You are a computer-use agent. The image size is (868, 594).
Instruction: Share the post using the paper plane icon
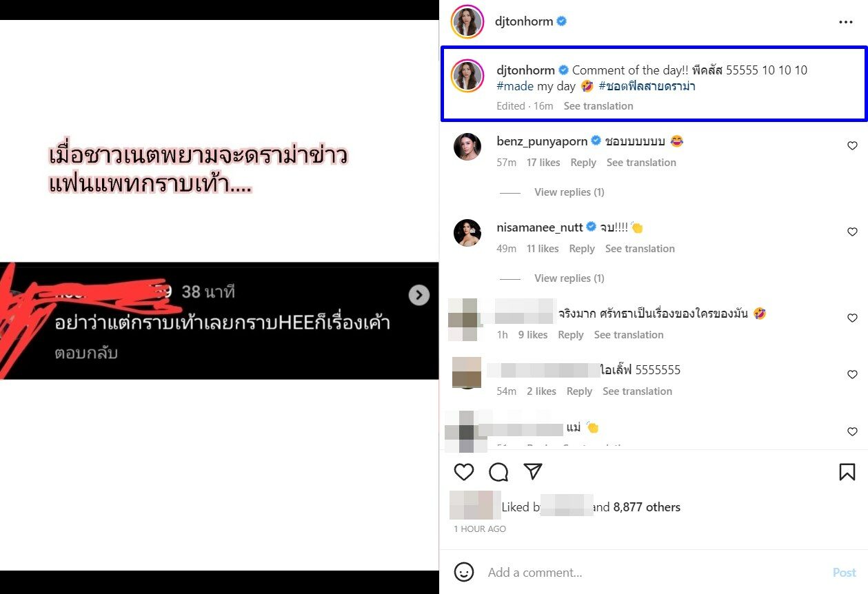point(533,471)
